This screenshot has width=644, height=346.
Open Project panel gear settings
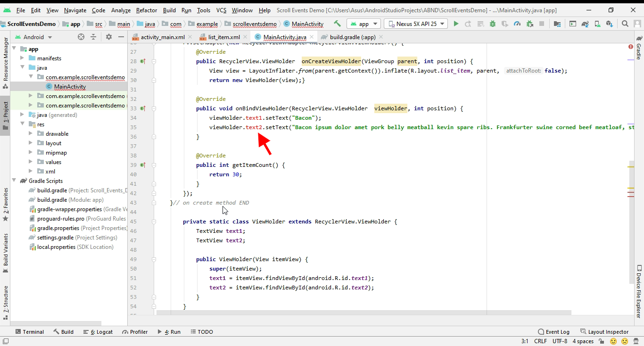tap(109, 37)
